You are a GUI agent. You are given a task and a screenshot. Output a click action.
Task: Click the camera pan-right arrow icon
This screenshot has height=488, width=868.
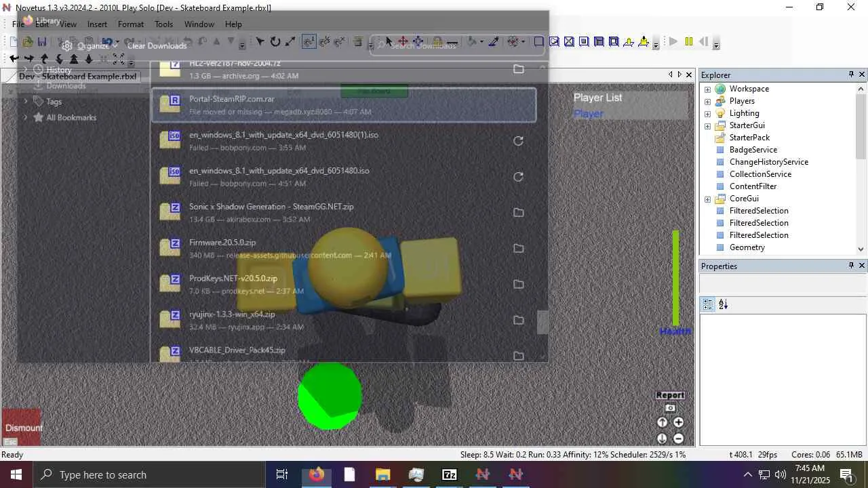point(29,59)
